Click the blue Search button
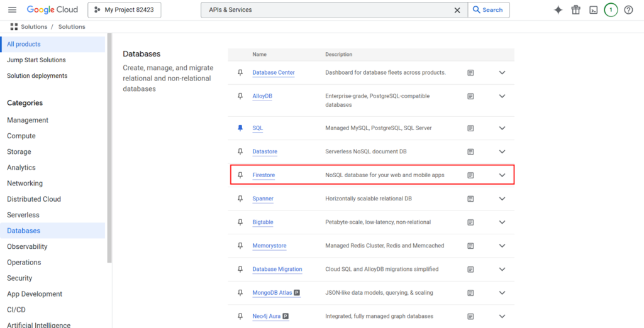The image size is (644, 328). click(x=489, y=10)
